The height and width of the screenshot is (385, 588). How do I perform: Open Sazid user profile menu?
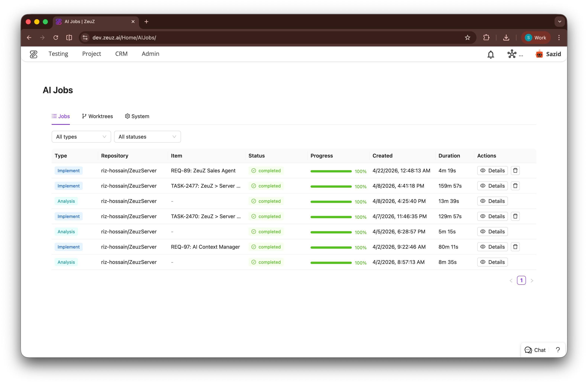click(548, 54)
